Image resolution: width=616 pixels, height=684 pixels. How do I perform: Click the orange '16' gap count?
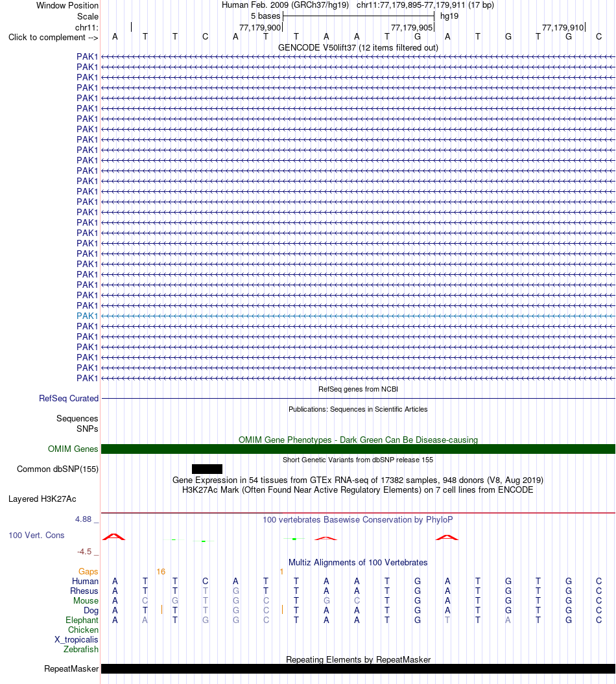[161, 571]
